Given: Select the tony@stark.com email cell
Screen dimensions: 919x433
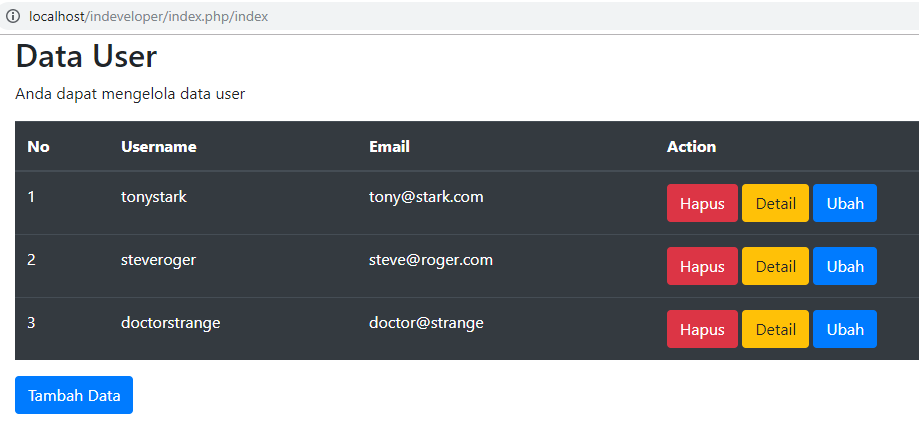Looking at the screenshot, I should (426, 197).
